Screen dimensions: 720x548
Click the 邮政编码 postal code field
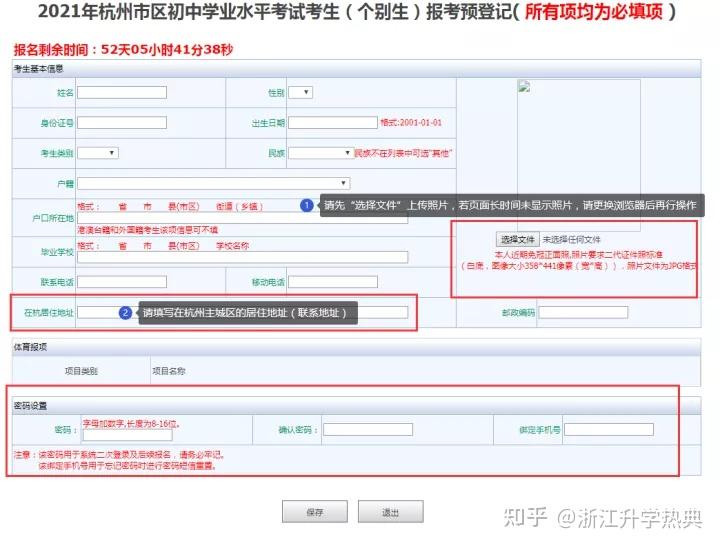(x=583, y=313)
